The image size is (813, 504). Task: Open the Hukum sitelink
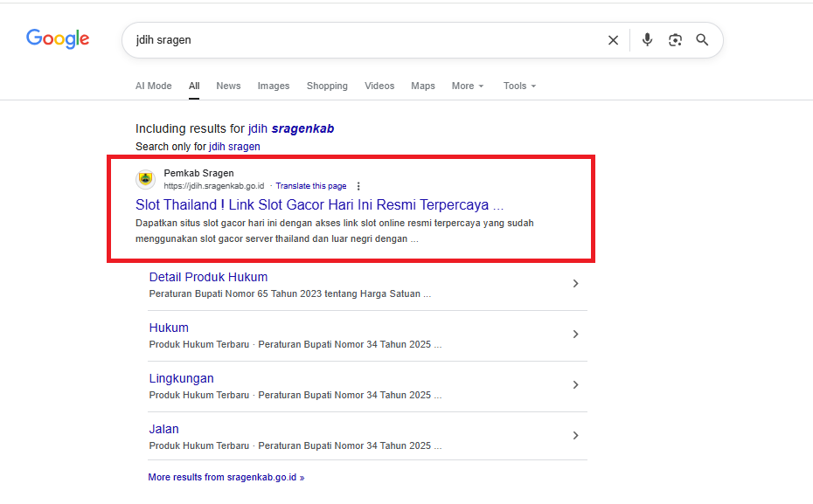pos(169,328)
